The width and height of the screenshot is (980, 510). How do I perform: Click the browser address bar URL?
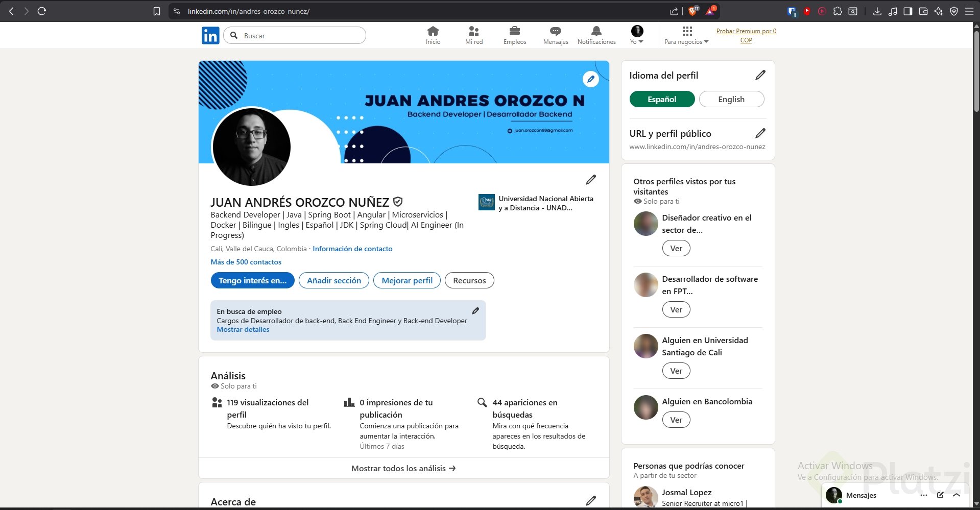(x=248, y=11)
